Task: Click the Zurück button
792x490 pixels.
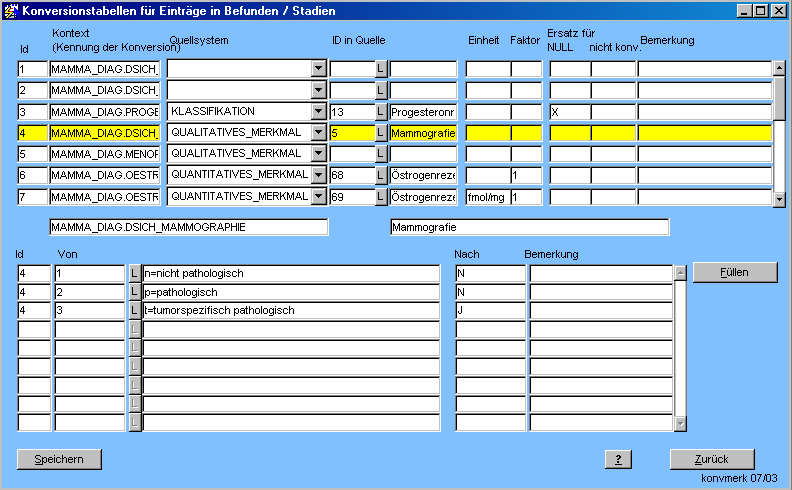Action: point(712,460)
